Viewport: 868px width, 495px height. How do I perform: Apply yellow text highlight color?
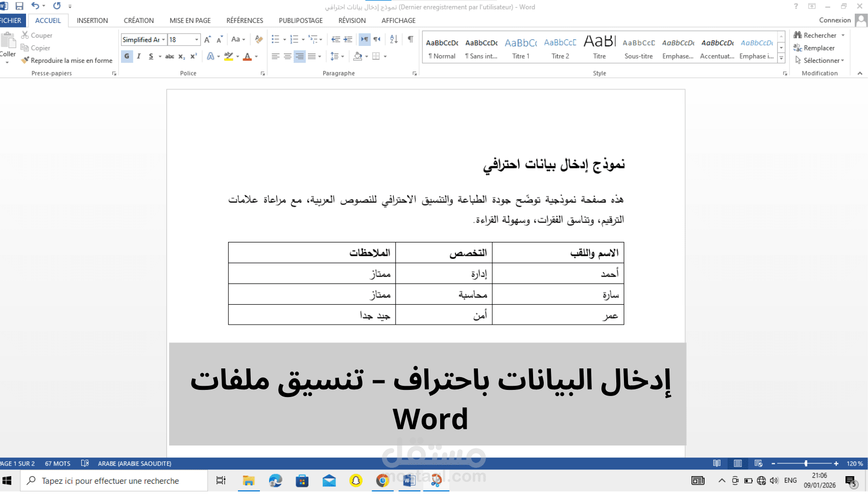coord(229,57)
